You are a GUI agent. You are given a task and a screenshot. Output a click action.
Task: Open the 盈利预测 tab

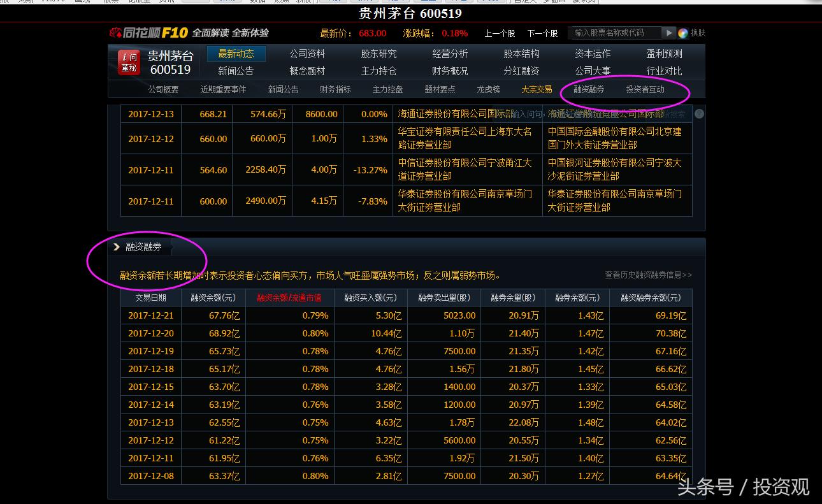[664, 54]
